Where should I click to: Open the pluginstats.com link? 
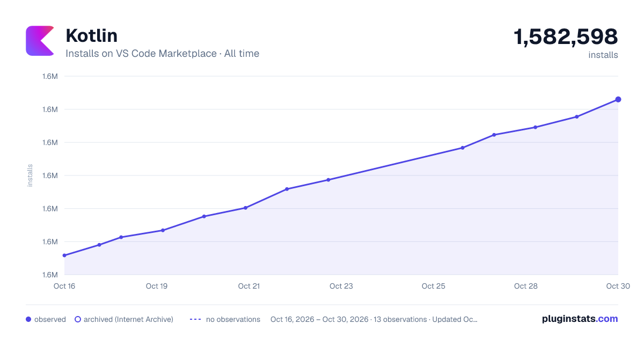coord(580,319)
